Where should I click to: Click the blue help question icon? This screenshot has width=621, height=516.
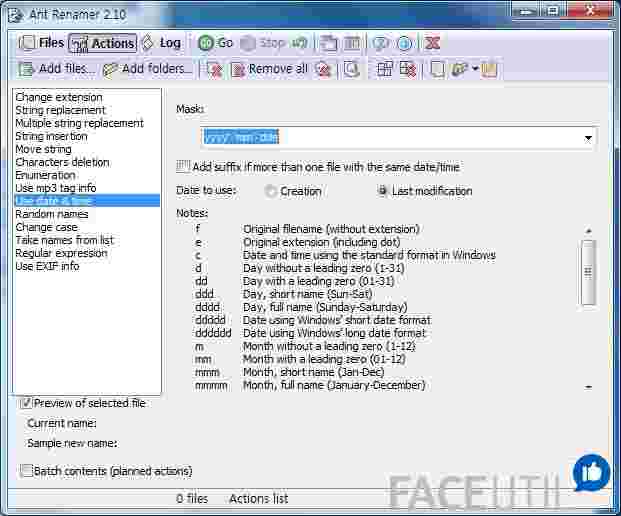381,43
